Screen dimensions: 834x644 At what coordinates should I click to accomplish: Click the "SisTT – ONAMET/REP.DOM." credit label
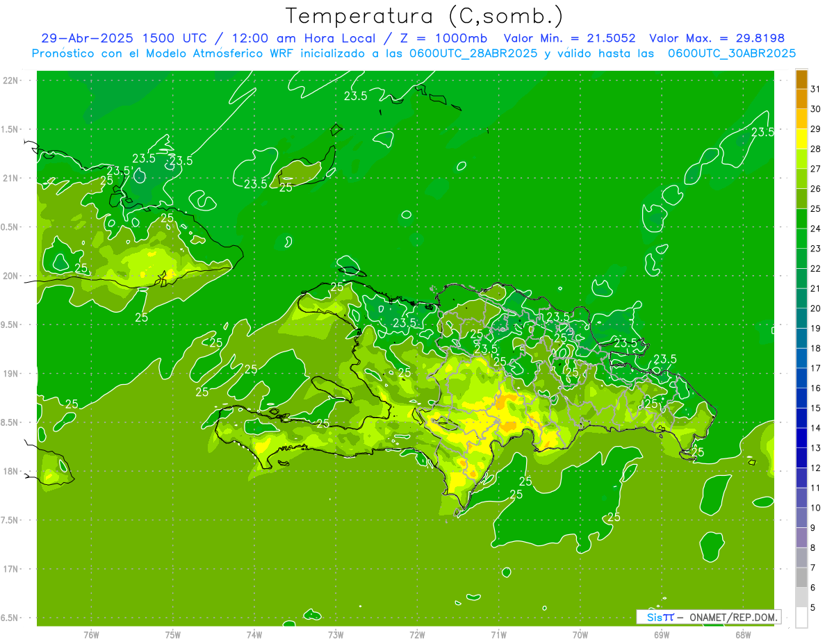(x=708, y=617)
